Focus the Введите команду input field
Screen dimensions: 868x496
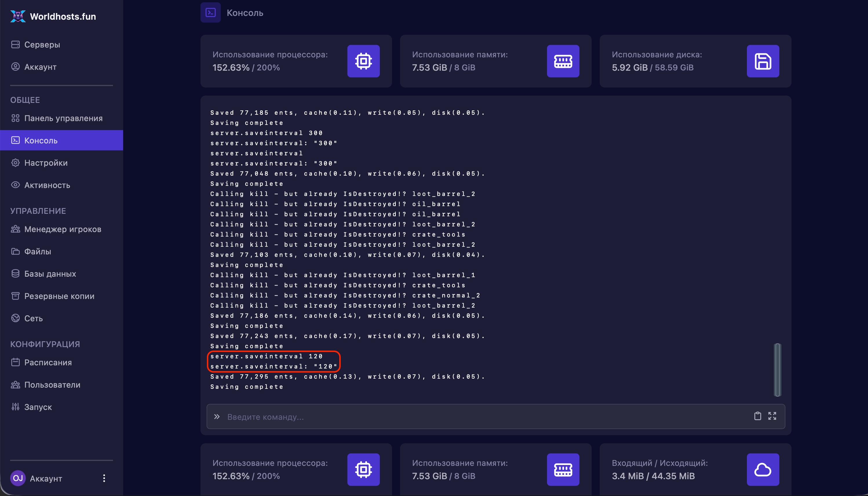496,416
